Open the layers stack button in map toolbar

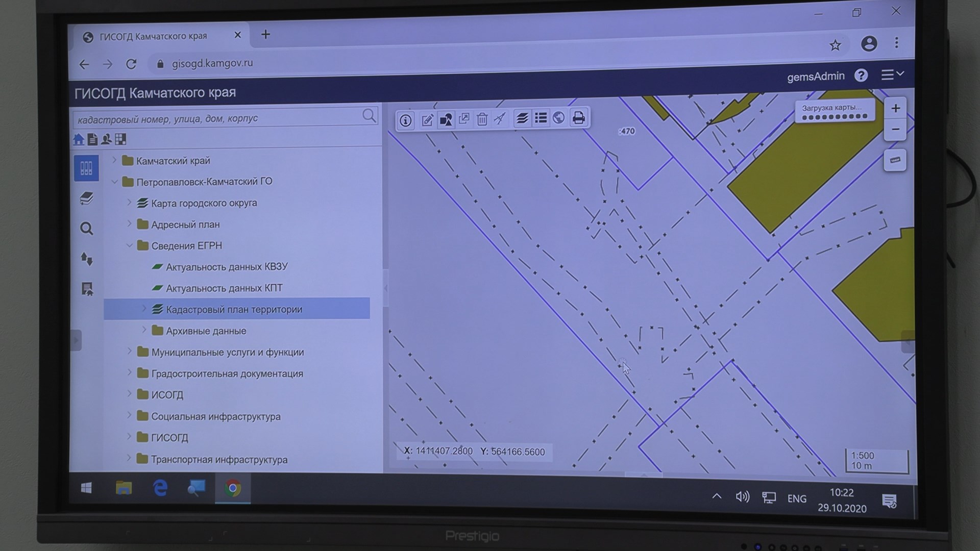tap(522, 118)
